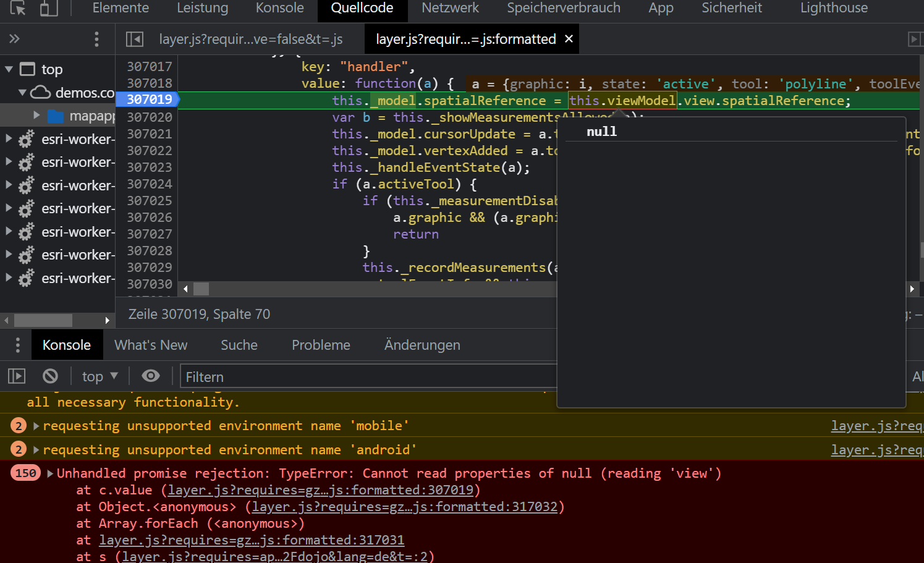Open layer.js:formatted:317032 from the stack trace
Viewport: 924px width, 563px height.
(405, 506)
